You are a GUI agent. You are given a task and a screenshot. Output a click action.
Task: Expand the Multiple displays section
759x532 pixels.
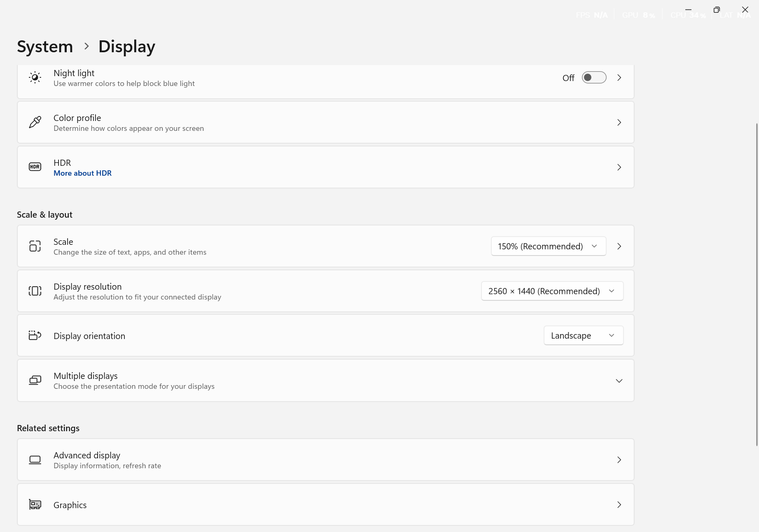(x=619, y=381)
